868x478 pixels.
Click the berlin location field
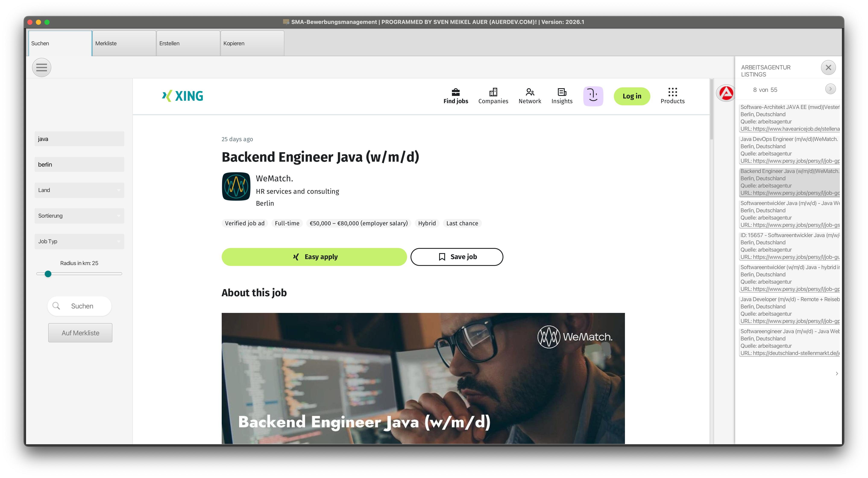[79, 164]
